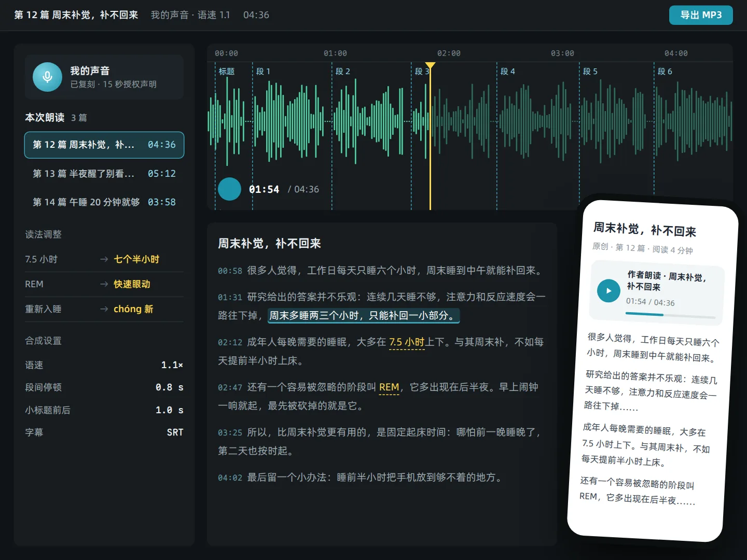Screen dimensions: 747x560
Task: Click the 7.5 小时 source term under 读法调整
Action: click(x=41, y=259)
